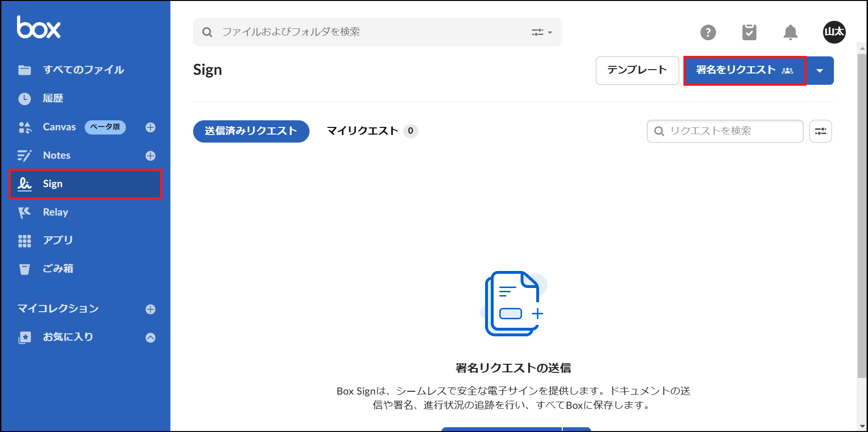The width and height of the screenshot is (868, 432).
Task: Click the 署名をリクエスト button
Action: 744,71
